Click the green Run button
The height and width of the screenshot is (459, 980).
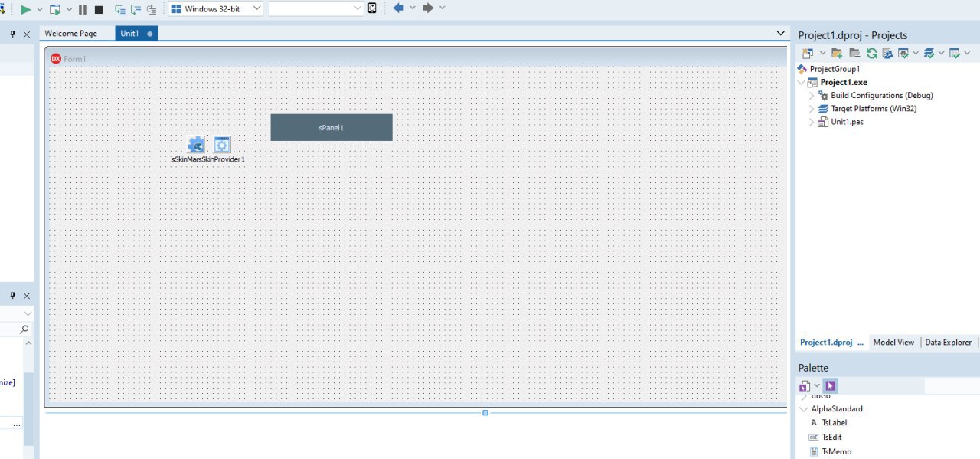point(26,9)
